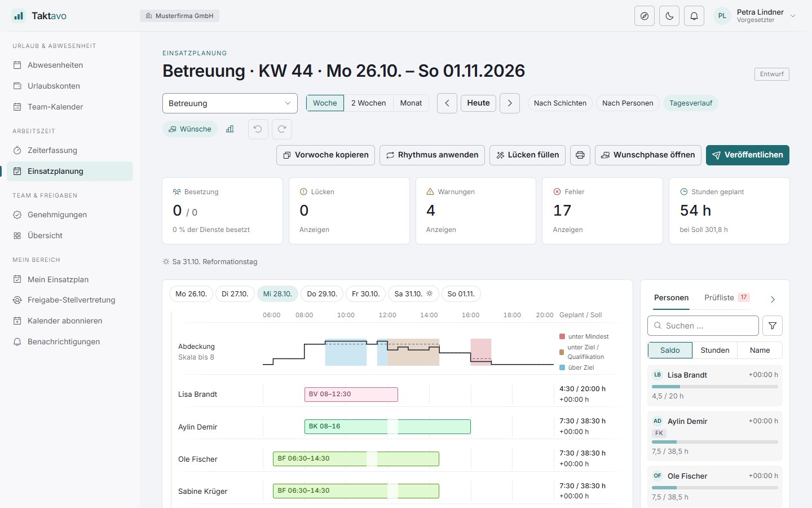Open Wunschphase öffnen
812x508 pixels.
coord(648,155)
